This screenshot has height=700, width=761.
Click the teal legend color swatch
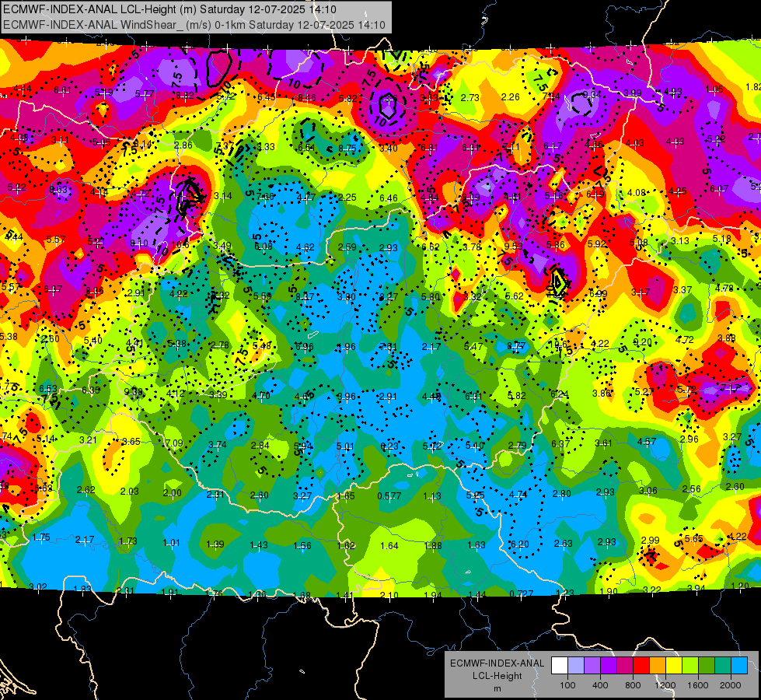(x=723, y=665)
